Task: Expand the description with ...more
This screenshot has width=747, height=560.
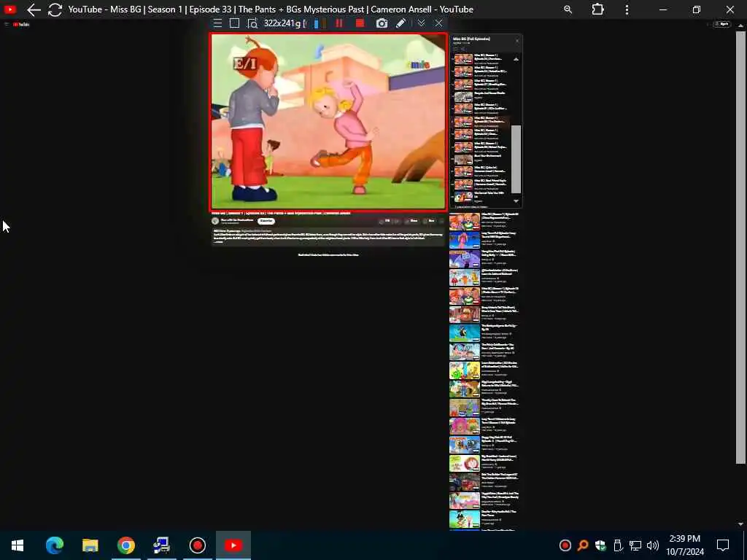Action: pyautogui.click(x=218, y=242)
